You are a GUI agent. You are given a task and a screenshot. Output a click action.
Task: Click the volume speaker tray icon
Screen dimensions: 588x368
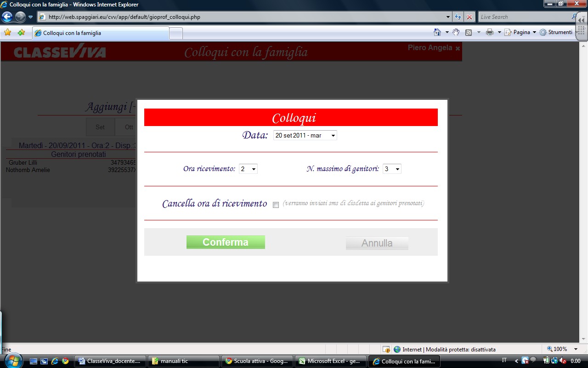563,361
